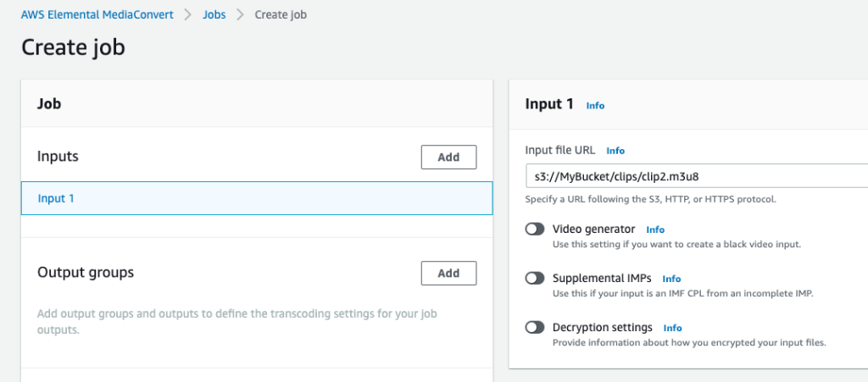Image resolution: width=868 pixels, height=382 pixels.
Task: Click the Create job breadcrumb text
Action: 281,15
